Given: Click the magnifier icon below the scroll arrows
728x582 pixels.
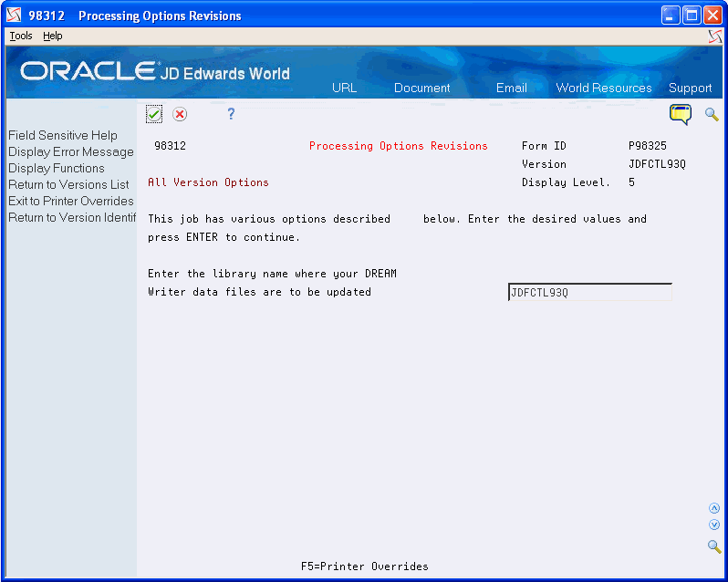Looking at the screenshot, I should 714,546.
